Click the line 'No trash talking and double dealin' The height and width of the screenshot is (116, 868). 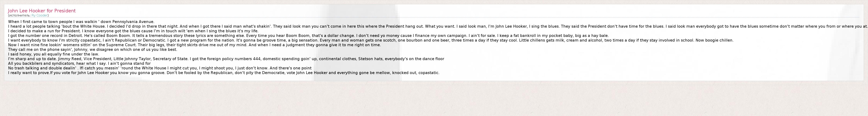coord(160,68)
